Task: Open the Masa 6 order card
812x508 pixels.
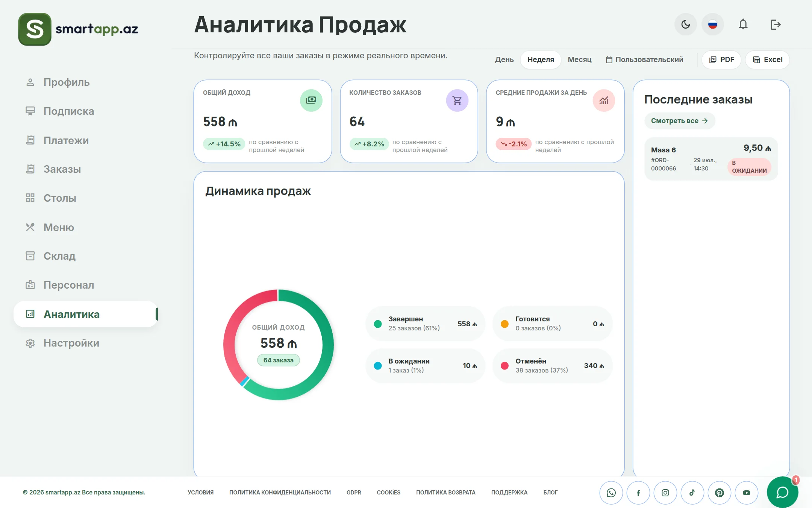Action: 711,158
